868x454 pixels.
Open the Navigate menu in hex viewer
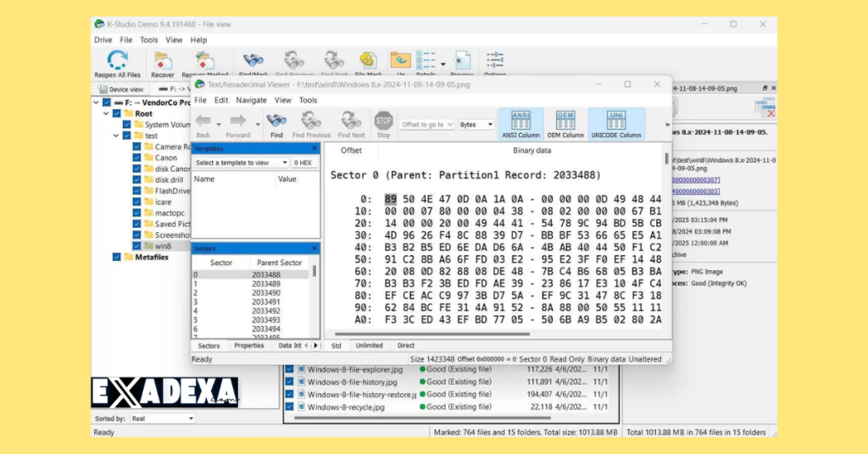[x=251, y=100]
